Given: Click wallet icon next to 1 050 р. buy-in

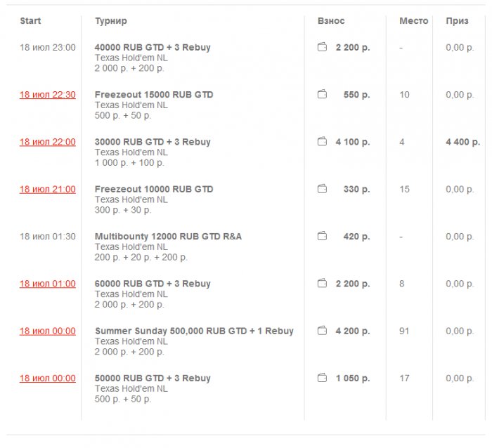Looking at the screenshot, I should [322, 378].
